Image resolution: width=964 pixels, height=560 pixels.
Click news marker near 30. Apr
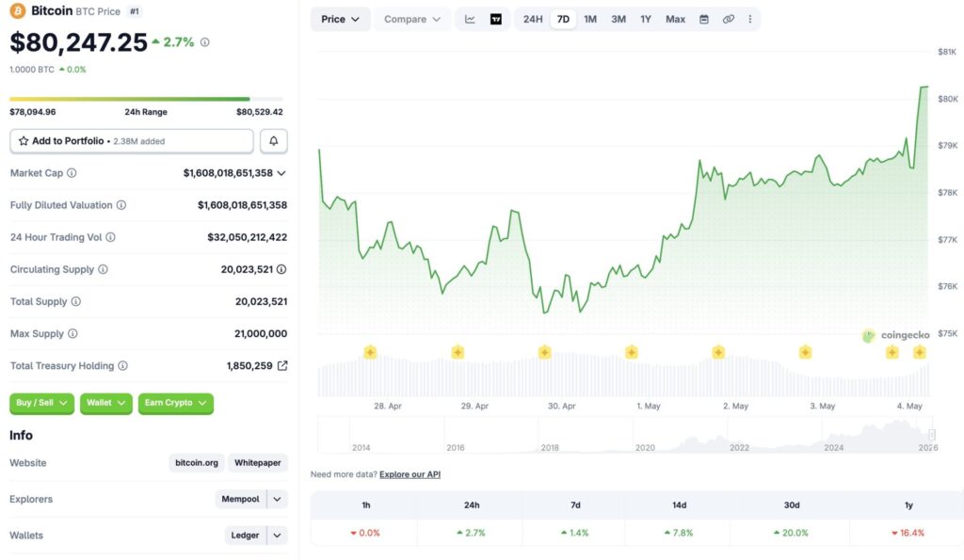coord(545,352)
